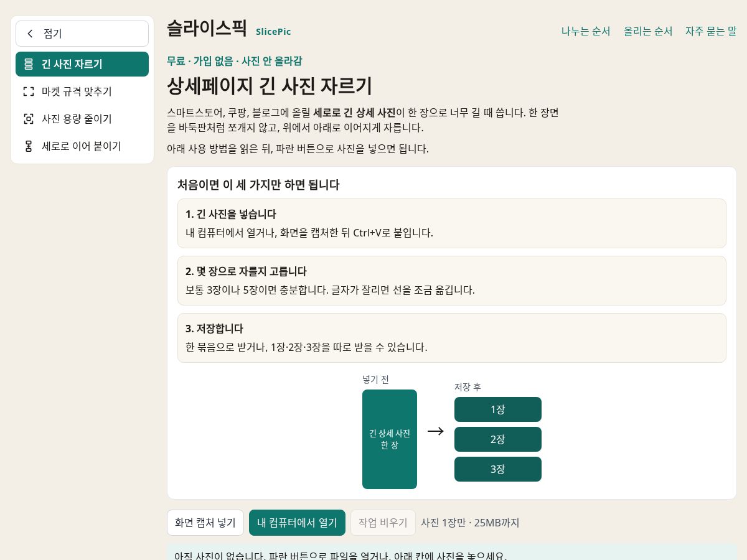Follow the 올리는 순서 link
The image size is (747, 560).
(x=648, y=31)
